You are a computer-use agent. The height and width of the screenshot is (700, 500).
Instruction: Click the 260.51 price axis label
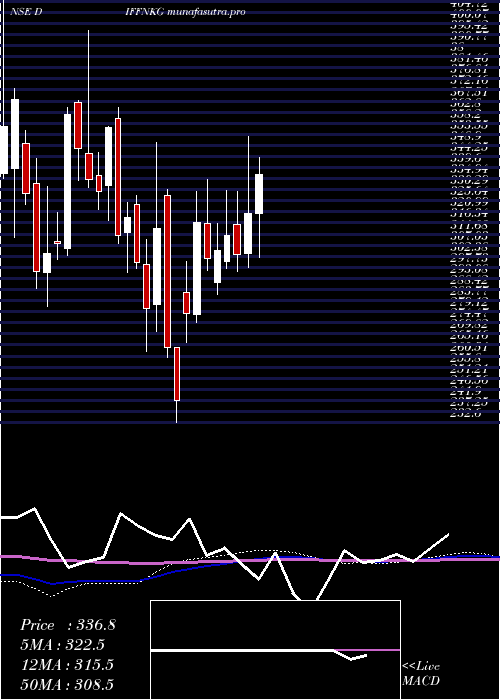(x=470, y=348)
